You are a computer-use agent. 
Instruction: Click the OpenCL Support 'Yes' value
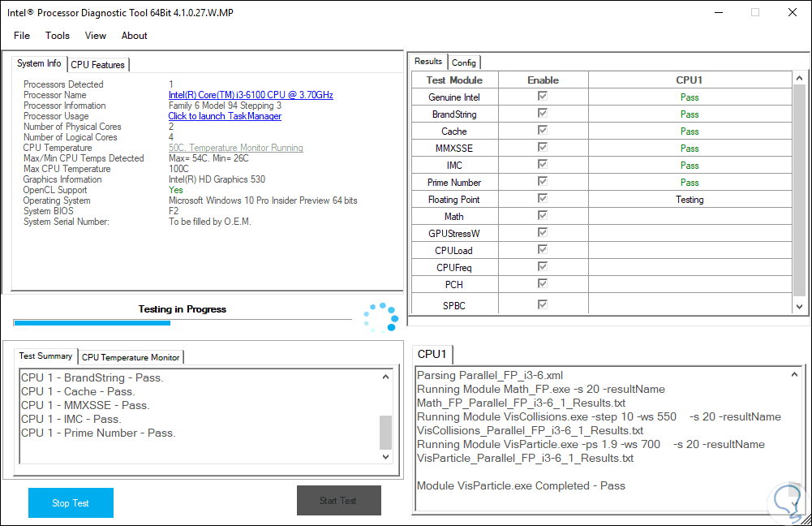click(175, 190)
